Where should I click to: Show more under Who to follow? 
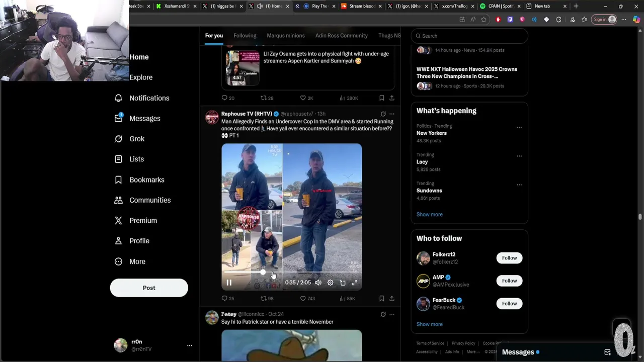click(429, 324)
